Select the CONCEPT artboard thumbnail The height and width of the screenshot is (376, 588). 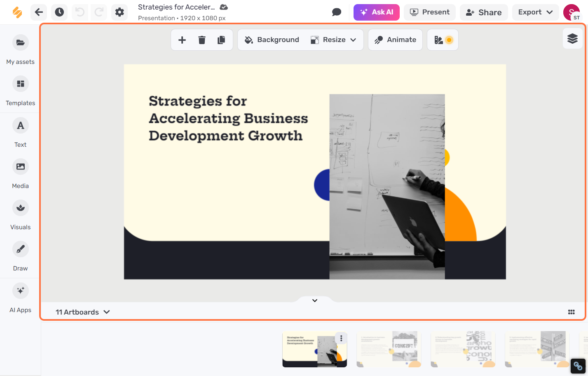pyautogui.click(x=389, y=349)
